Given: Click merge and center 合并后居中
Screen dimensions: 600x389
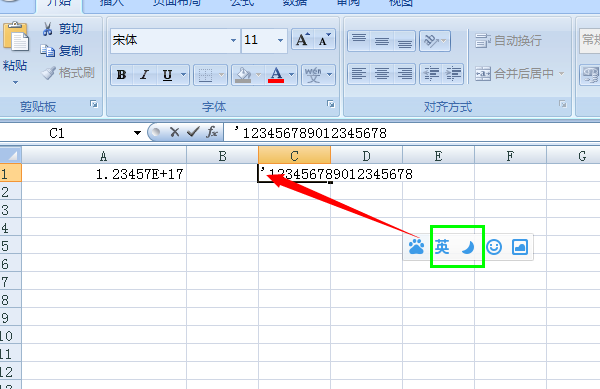Looking at the screenshot, I should click(514, 73).
